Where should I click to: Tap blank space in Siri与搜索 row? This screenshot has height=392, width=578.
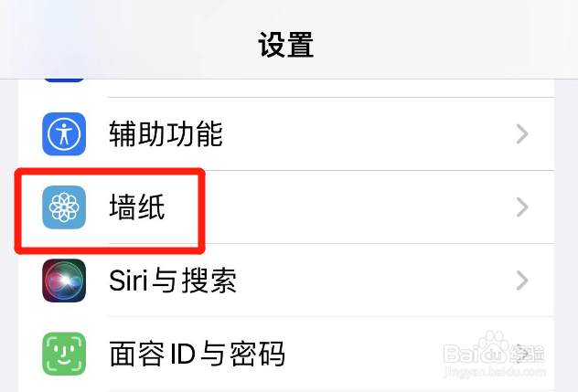(x=369, y=281)
